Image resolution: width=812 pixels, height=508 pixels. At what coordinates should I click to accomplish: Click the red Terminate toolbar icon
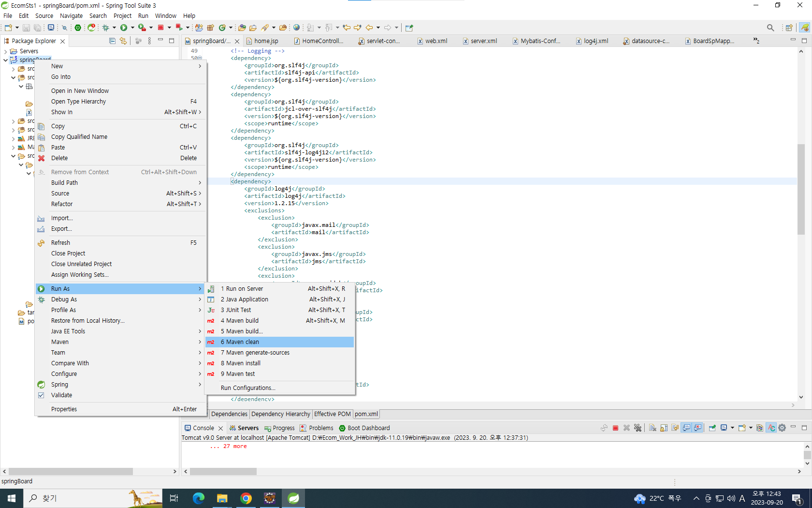[x=161, y=28]
